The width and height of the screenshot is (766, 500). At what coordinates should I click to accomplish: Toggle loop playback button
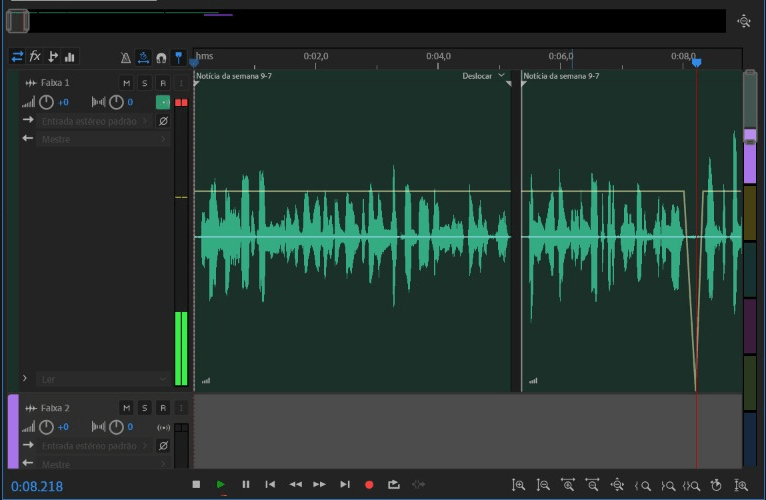click(x=394, y=484)
